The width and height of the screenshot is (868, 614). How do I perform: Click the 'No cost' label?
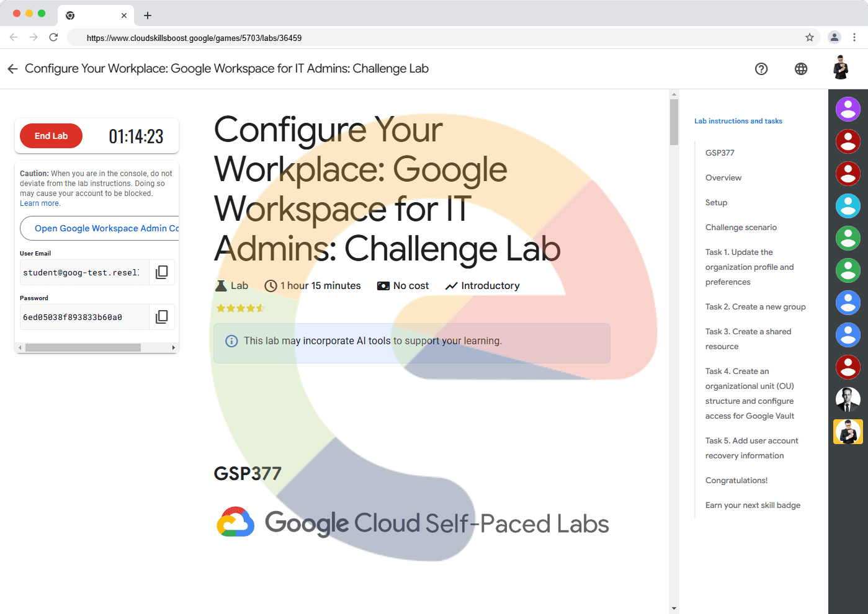tap(411, 286)
